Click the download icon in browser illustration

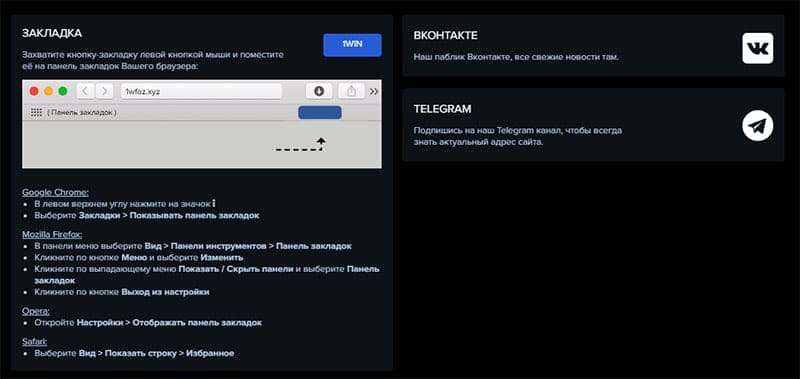(x=319, y=91)
